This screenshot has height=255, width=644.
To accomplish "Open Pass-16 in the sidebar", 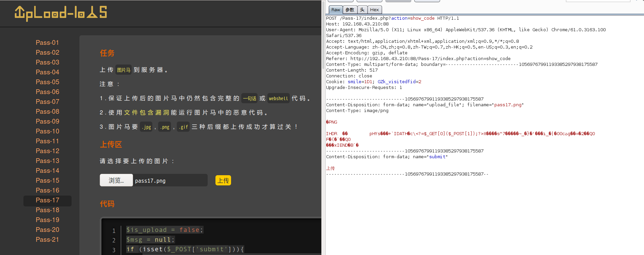I will pyautogui.click(x=48, y=190).
